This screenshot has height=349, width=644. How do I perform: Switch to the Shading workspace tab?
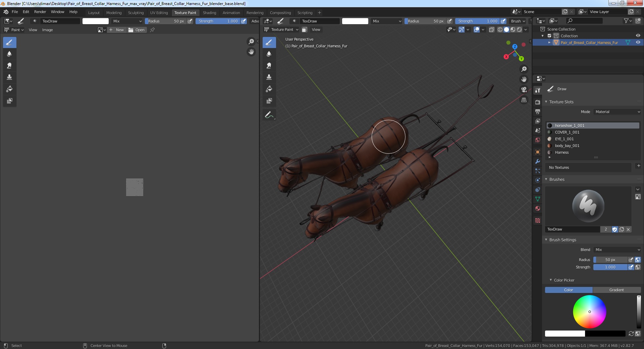tap(209, 13)
